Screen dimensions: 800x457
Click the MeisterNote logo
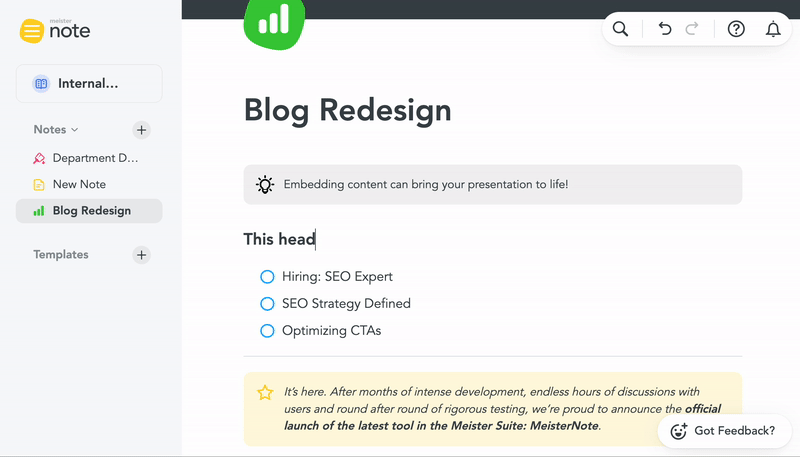click(x=55, y=31)
